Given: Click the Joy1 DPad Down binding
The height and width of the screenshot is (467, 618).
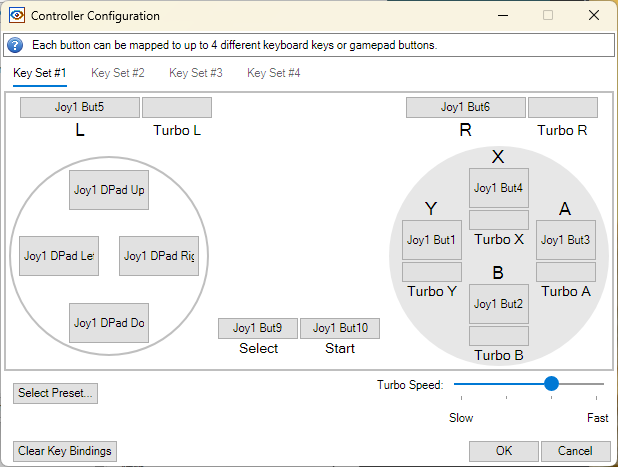Looking at the screenshot, I should click(x=109, y=323).
